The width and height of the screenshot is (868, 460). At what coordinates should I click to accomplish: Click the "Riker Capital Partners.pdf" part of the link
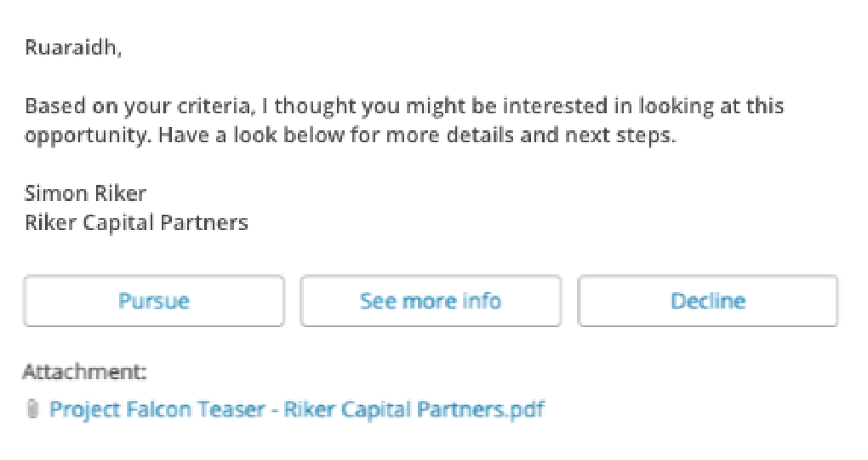[414, 410]
